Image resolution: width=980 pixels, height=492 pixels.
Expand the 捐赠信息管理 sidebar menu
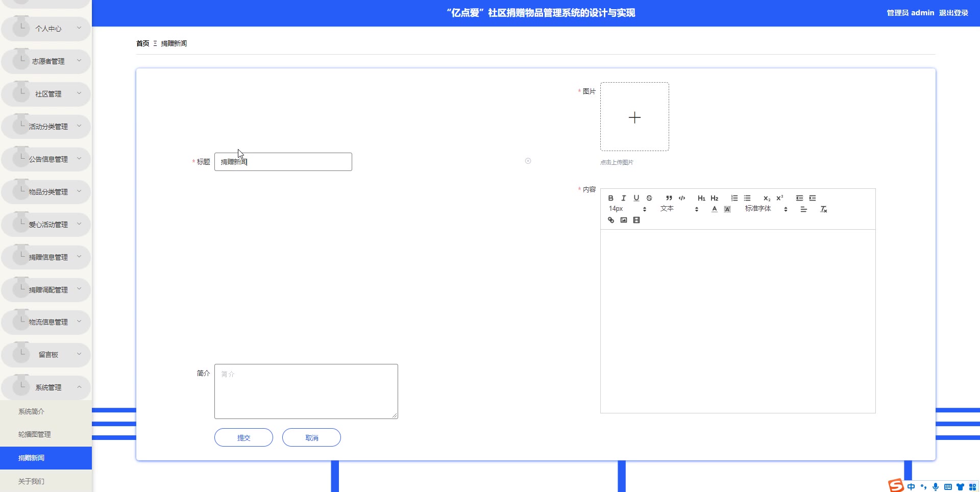[46, 257]
